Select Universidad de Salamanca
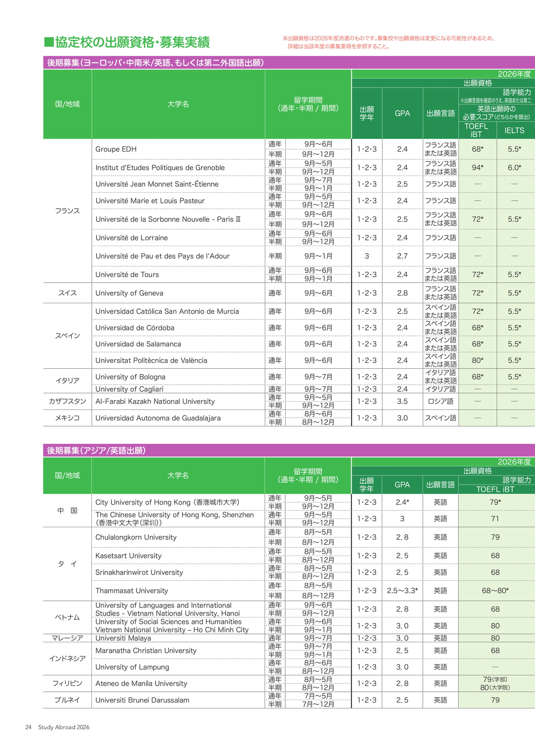Viewport: 535px width, 756px height. pos(138,344)
